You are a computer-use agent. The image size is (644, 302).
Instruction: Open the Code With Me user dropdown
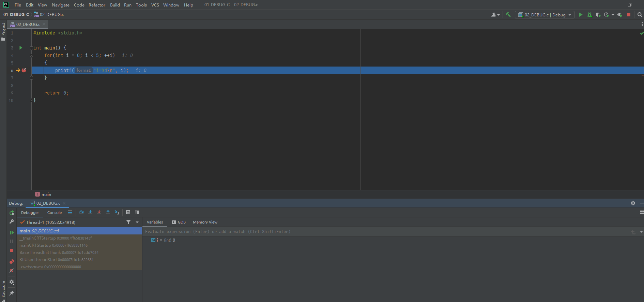[x=495, y=15]
